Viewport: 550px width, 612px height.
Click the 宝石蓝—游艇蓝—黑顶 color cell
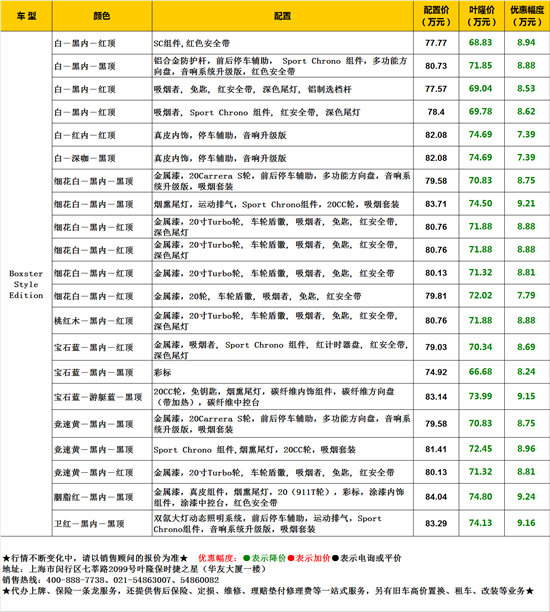tap(102, 397)
